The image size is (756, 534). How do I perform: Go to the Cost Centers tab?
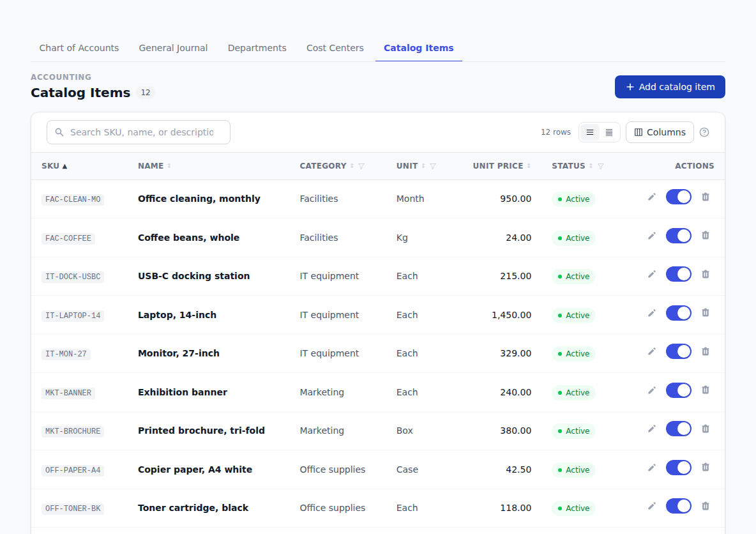click(x=335, y=48)
